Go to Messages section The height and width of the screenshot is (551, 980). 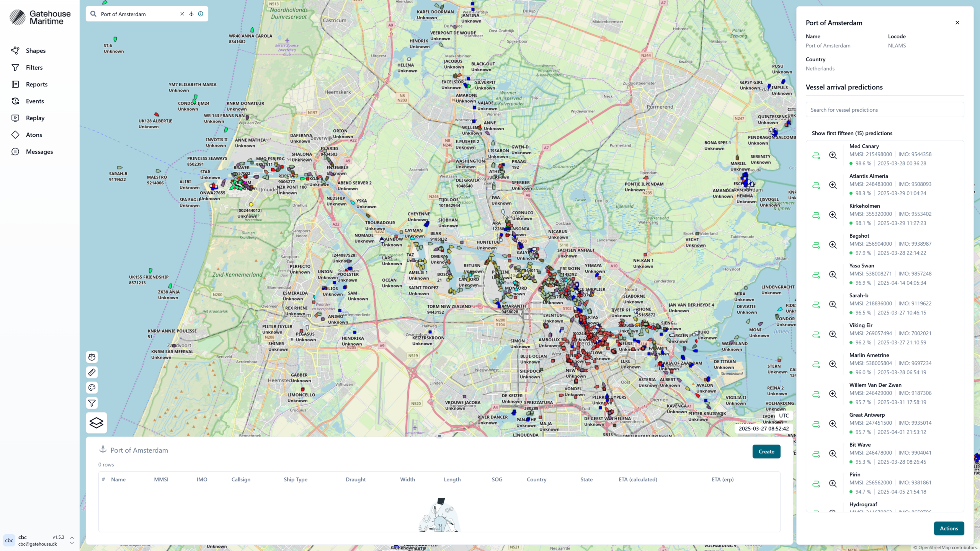[39, 152]
